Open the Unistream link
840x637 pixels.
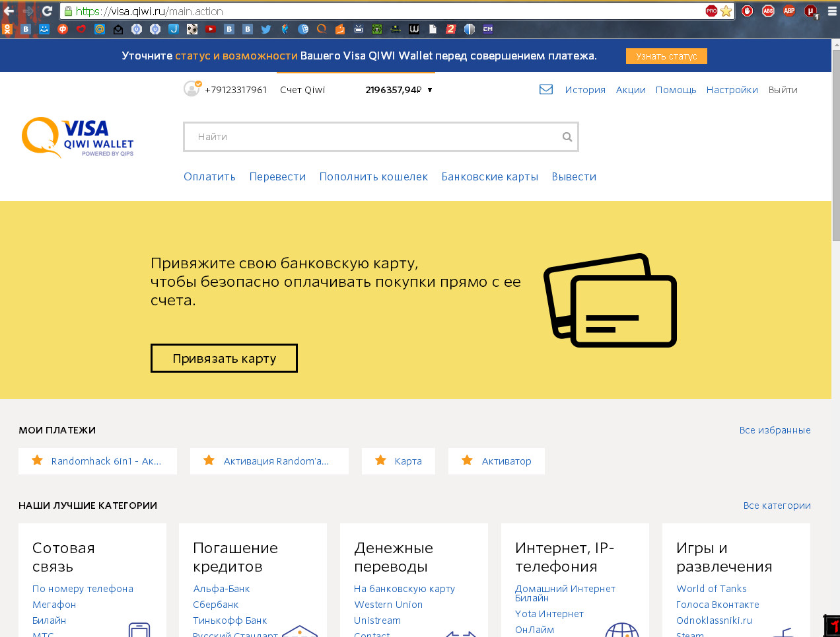(x=377, y=620)
